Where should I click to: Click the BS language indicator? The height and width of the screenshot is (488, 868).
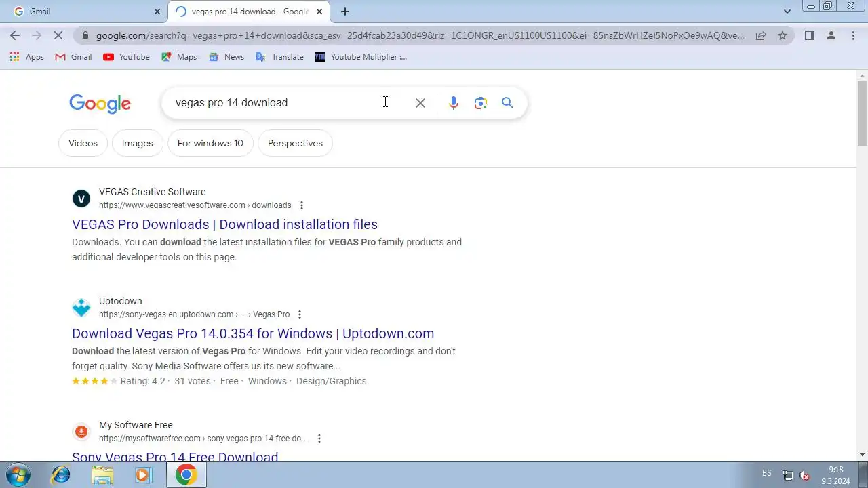[x=767, y=473]
